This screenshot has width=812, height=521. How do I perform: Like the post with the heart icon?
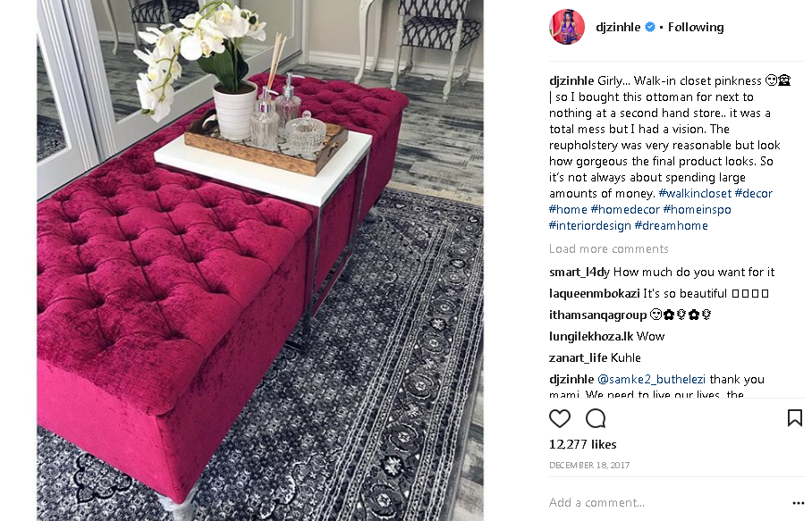point(559,418)
